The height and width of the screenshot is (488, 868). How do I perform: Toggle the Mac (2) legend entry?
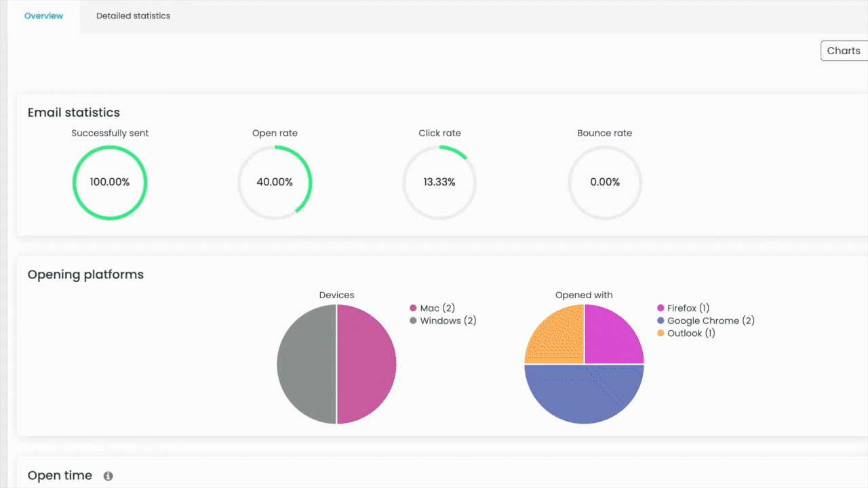[433, 308]
